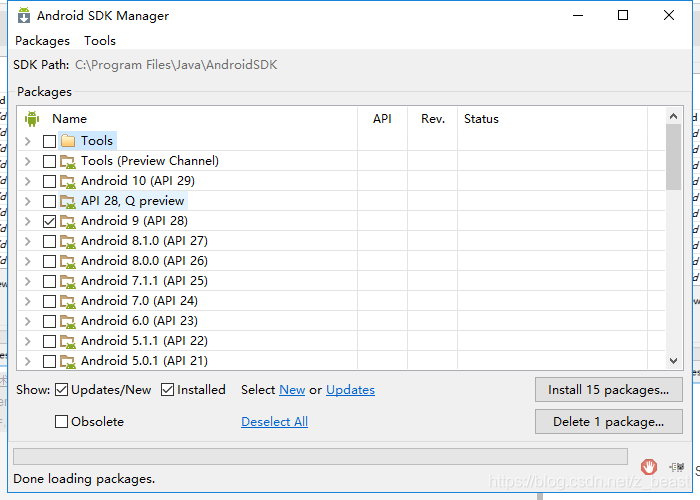This screenshot has width=700, height=500.
Task: Check the API 28, Q preview checkbox
Action: [49, 202]
